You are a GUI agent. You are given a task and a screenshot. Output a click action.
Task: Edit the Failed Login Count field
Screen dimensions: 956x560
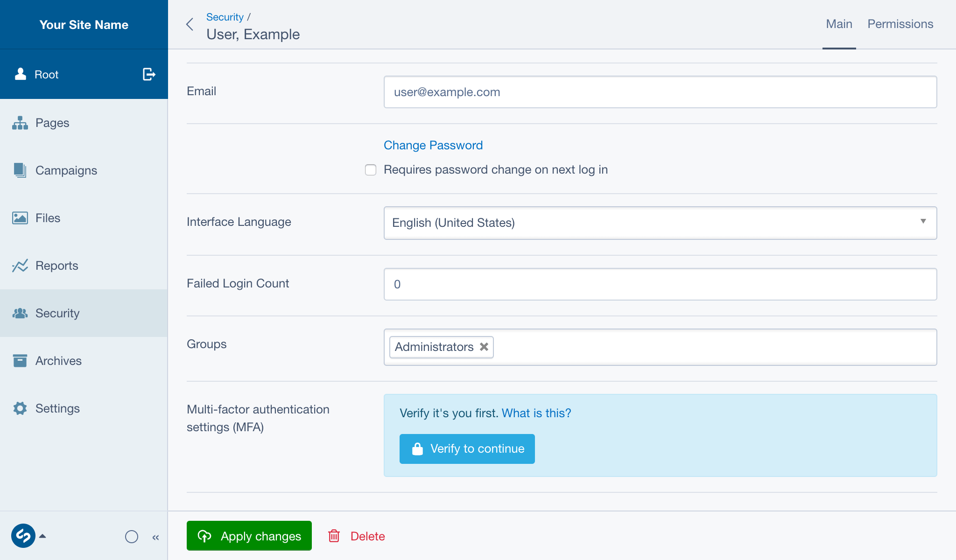660,284
